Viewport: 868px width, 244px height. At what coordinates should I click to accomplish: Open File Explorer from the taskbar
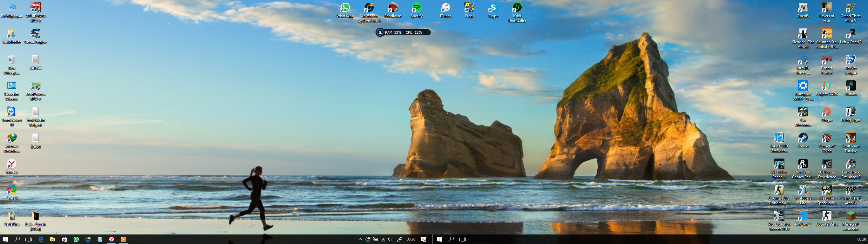pos(52,239)
